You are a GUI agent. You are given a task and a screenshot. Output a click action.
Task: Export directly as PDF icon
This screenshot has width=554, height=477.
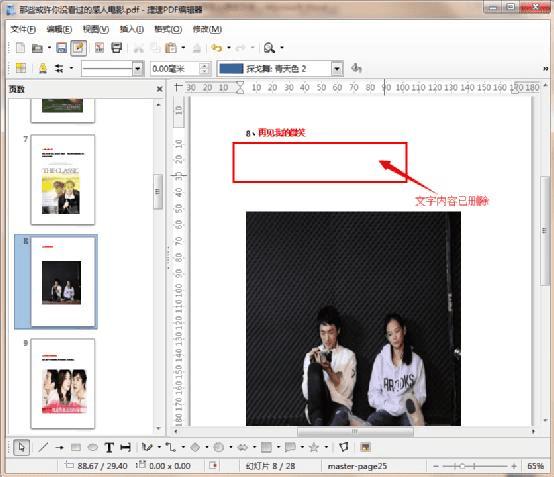(99, 48)
